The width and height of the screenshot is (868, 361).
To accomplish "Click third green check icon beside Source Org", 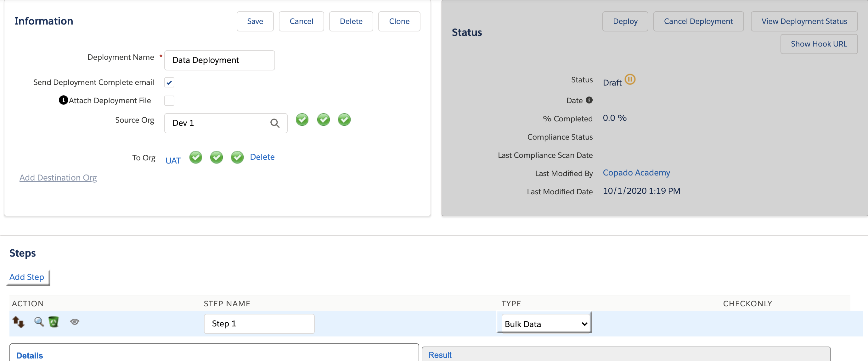I will click(344, 119).
